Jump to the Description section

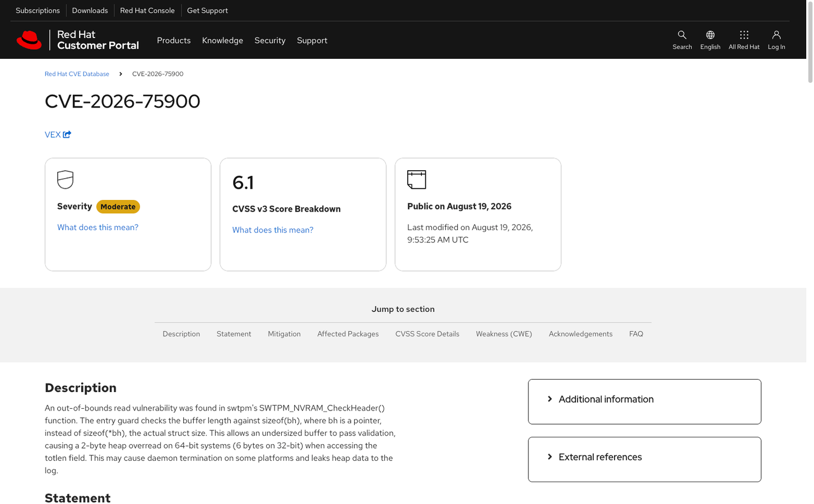[x=181, y=334]
